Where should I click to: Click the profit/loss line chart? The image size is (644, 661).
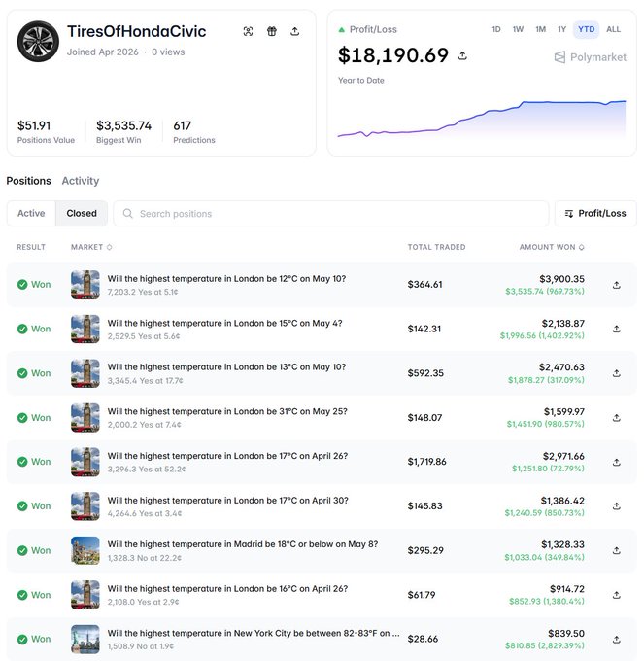coord(482,119)
